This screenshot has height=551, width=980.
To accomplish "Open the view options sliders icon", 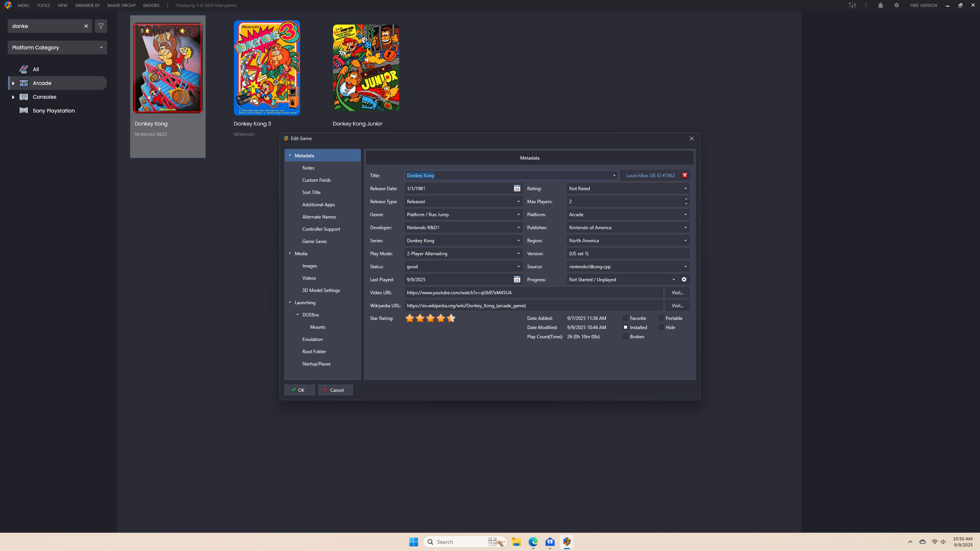I will [x=852, y=5].
